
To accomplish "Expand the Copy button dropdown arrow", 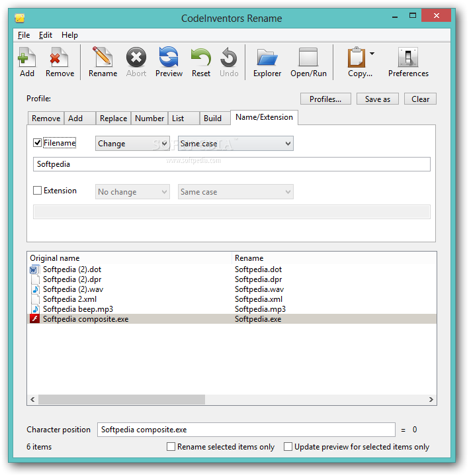I will [x=372, y=54].
